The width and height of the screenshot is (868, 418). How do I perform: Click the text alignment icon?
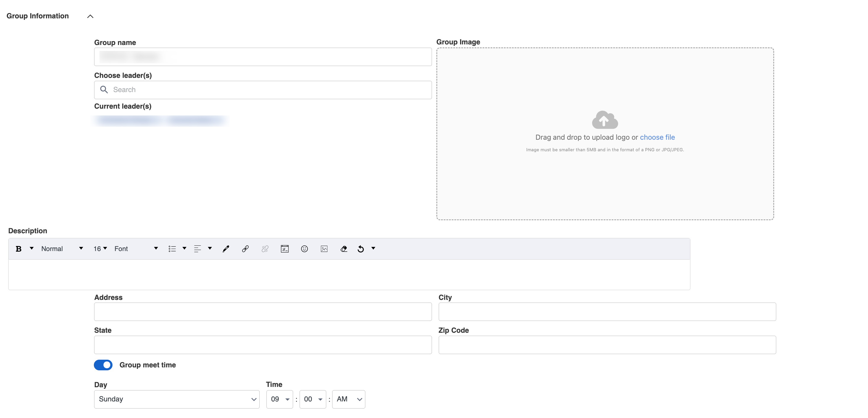[x=197, y=249]
